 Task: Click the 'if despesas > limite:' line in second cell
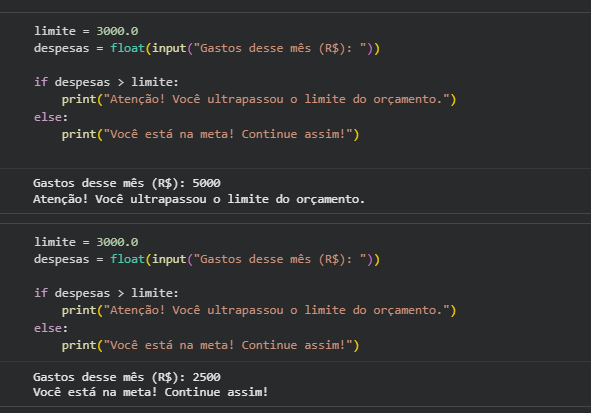pos(106,293)
